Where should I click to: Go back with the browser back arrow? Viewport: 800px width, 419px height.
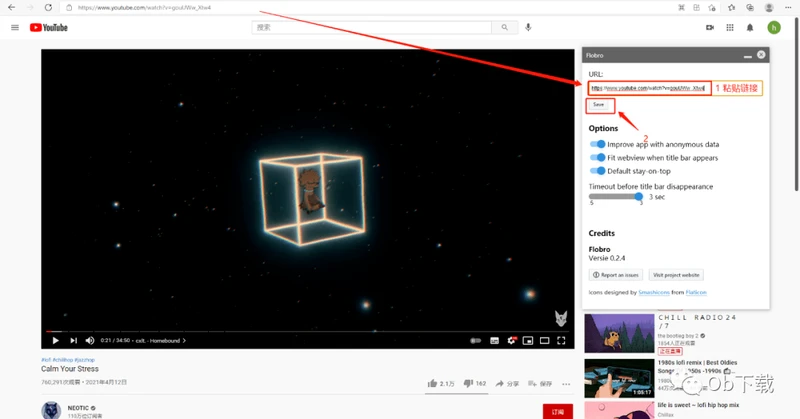click(11, 8)
